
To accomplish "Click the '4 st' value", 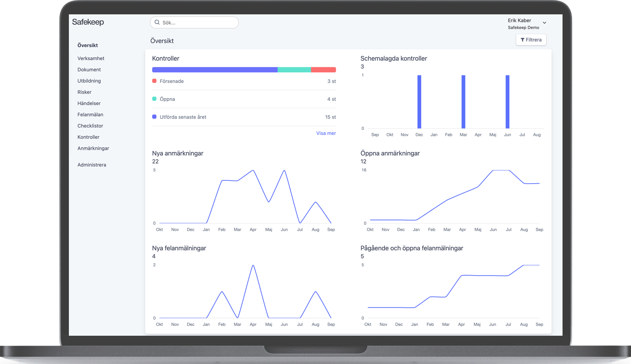I will tap(332, 99).
